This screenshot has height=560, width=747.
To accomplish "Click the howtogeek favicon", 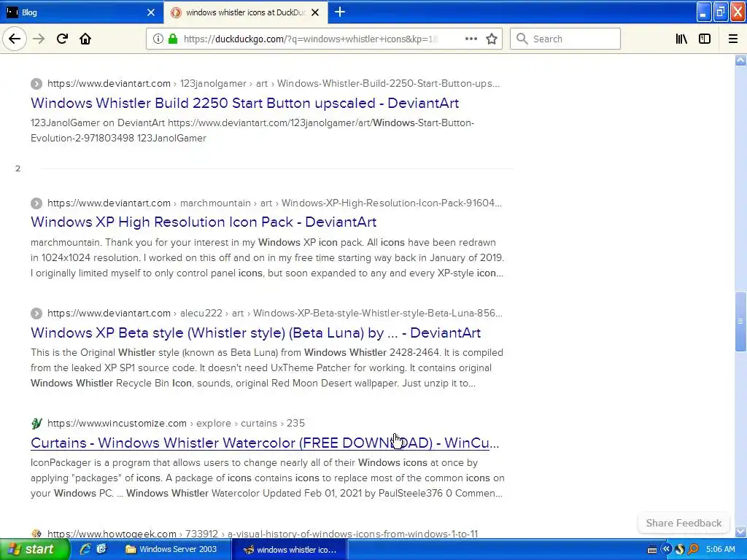I will (36, 534).
